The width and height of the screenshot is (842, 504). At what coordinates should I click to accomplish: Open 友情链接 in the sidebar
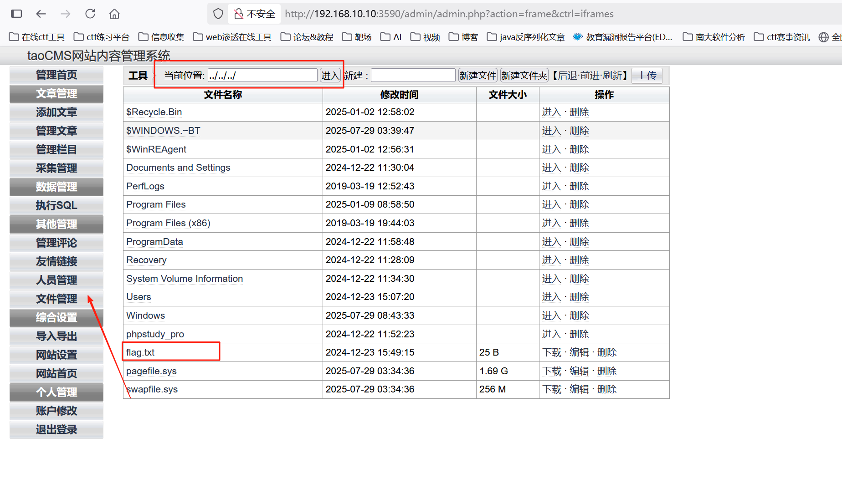click(x=56, y=262)
